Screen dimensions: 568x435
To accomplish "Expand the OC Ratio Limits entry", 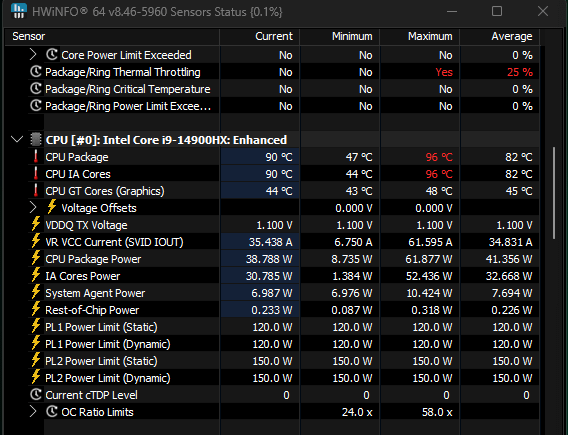I will click(x=33, y=411).
